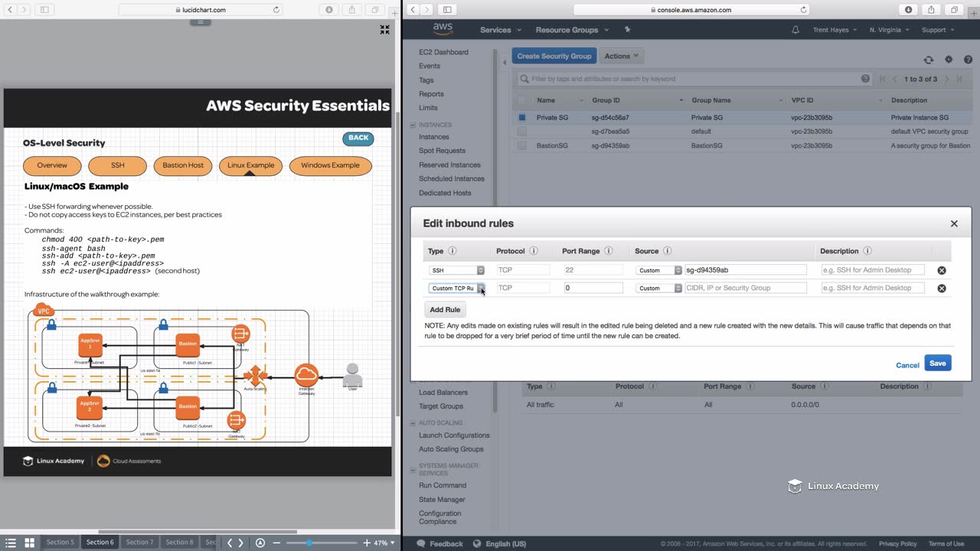The width and height of the screenshot is (980, 551).
Task: Open the Windows Example slide tab
Action: click(x=330, y=165)
